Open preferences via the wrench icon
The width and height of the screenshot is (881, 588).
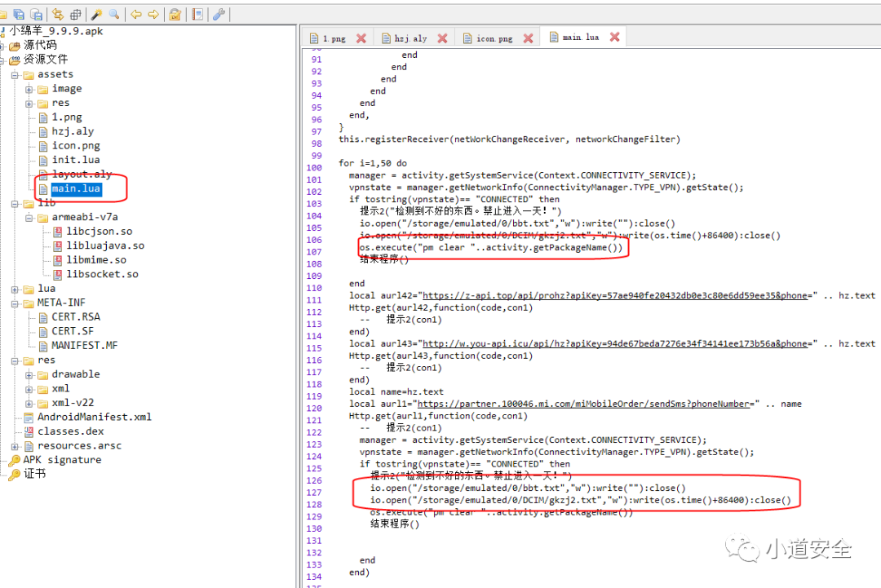tap(219, 14)
